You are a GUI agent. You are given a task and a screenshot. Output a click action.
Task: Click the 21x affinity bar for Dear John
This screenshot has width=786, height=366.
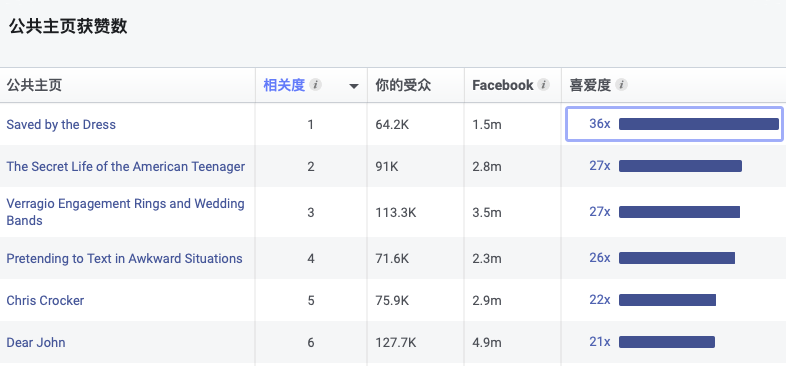click(x=667, y=342)
